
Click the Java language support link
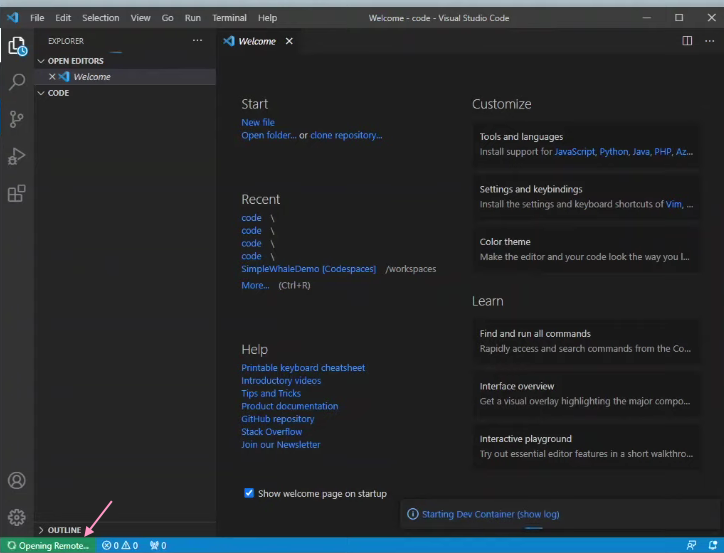click(x=641, y=152)
